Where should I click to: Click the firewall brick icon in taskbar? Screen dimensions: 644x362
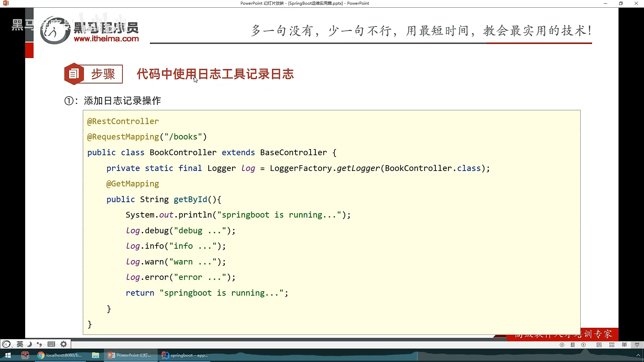pos(25,355)
